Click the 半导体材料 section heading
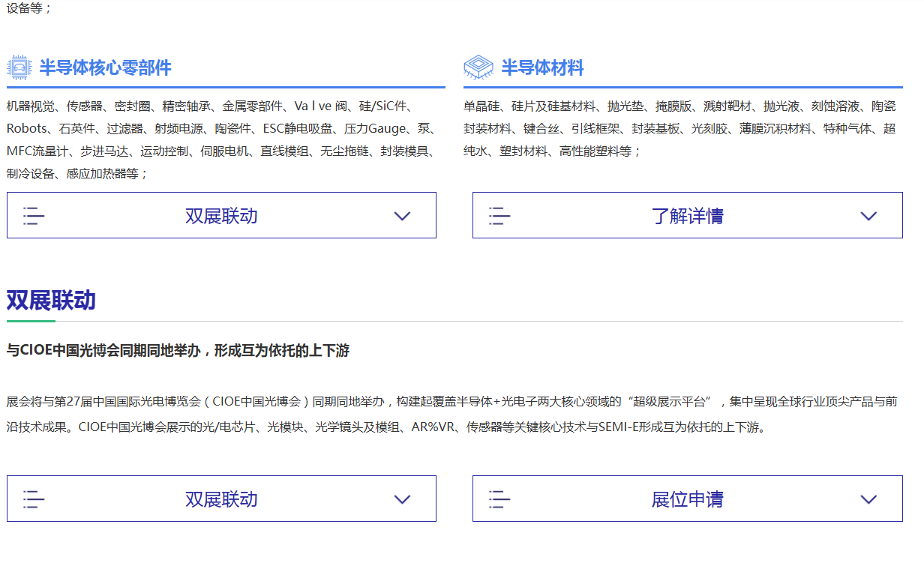The image size is (924, 584). tap(542, 68)
